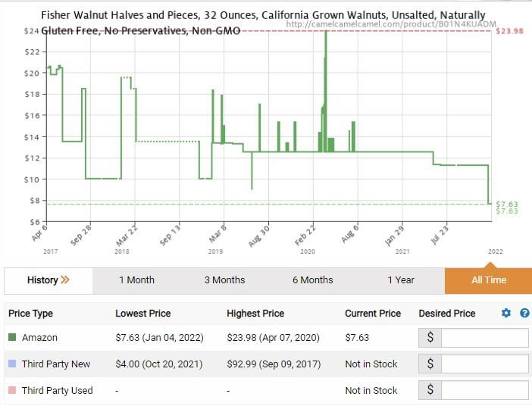Click the Third Party Used label

[x=58, y=390]
